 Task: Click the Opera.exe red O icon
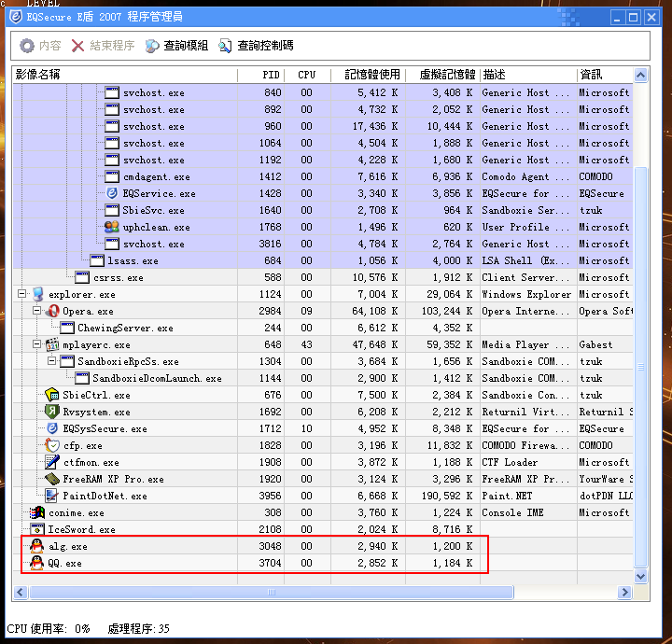(53, 311)
